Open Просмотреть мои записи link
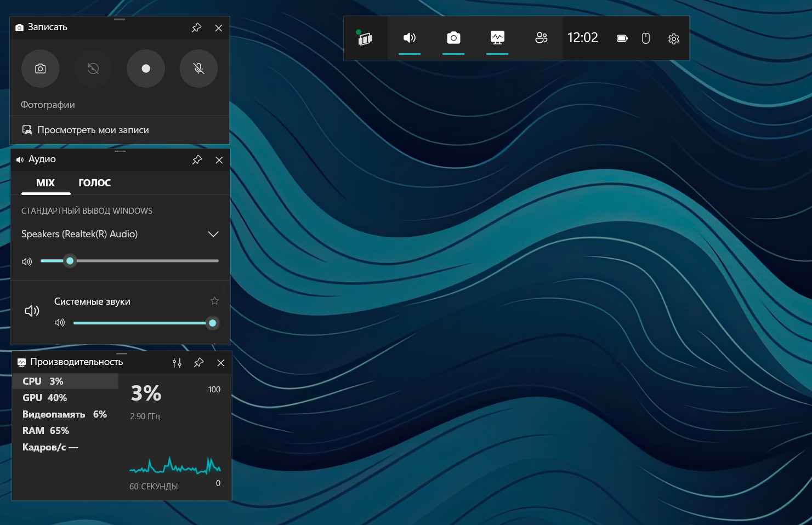Screen dimensions: 812x525 [93, 130]
